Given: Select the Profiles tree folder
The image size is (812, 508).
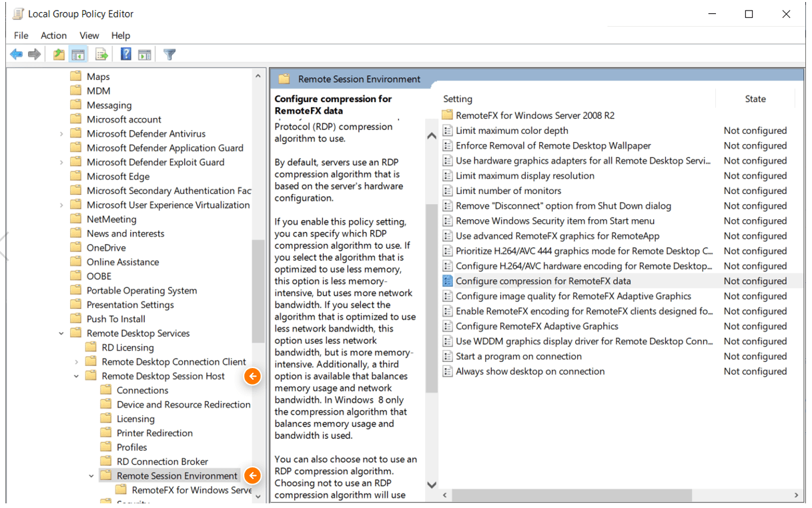Looking at the screenshot, I should [x=131, y=447].
